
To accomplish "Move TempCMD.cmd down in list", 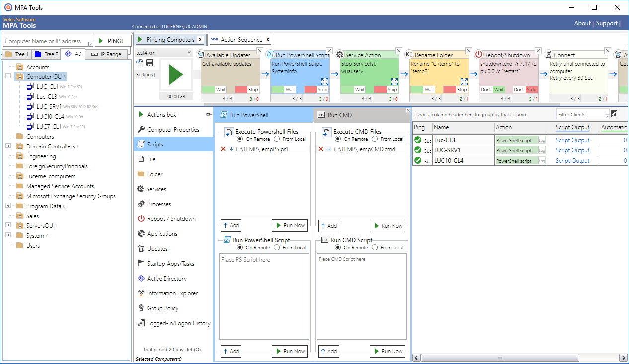I will coord(329,149).
